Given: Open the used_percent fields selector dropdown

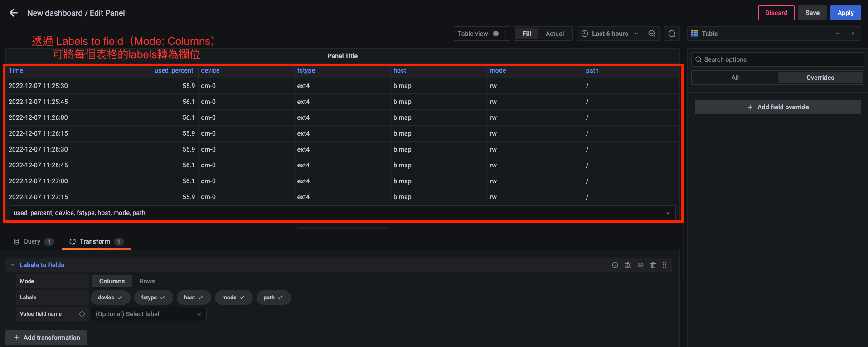Looking at the screenshot, I should click(x=342, y=213).
